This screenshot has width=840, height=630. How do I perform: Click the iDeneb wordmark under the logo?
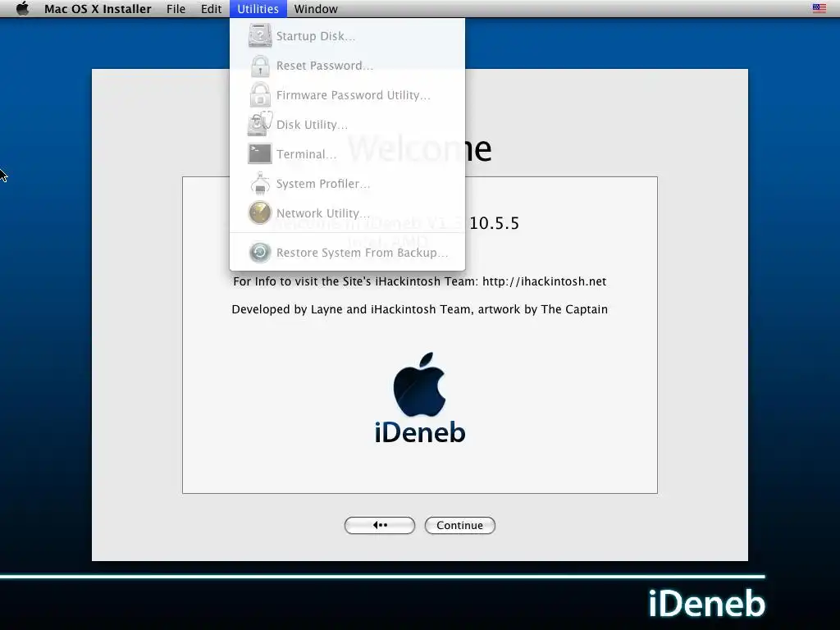click(x=419, y=432)
